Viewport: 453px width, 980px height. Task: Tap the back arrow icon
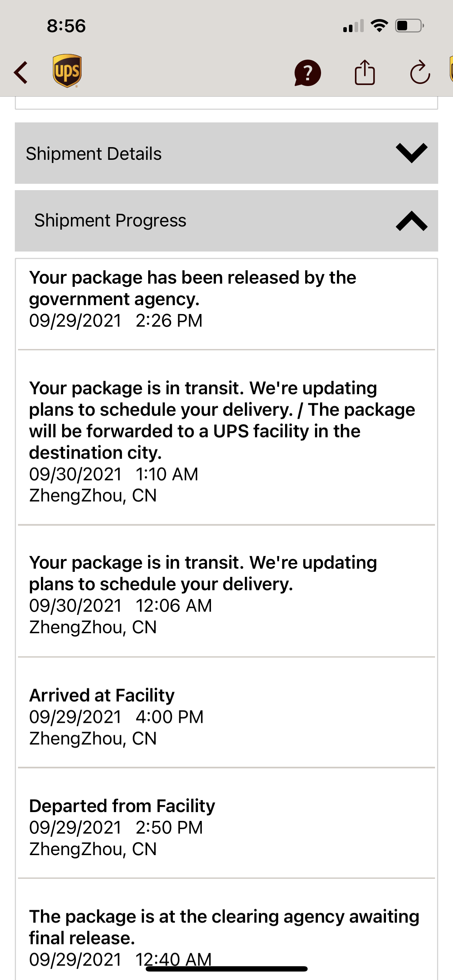point(21,72)
